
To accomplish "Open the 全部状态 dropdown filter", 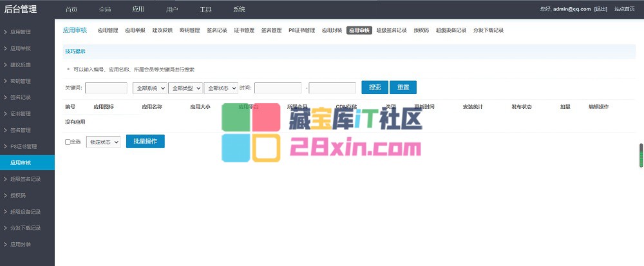I will (222, 88).
